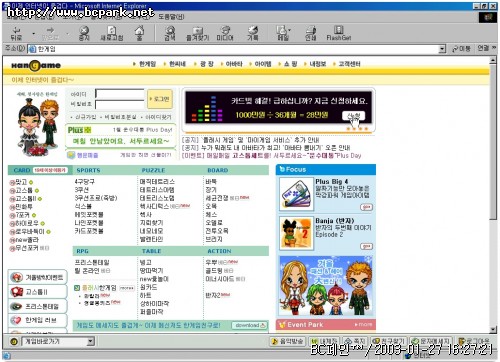Click the 문자메세지 button in bottom bar
This screenshot has height=362, width=500.
point(431,341)
